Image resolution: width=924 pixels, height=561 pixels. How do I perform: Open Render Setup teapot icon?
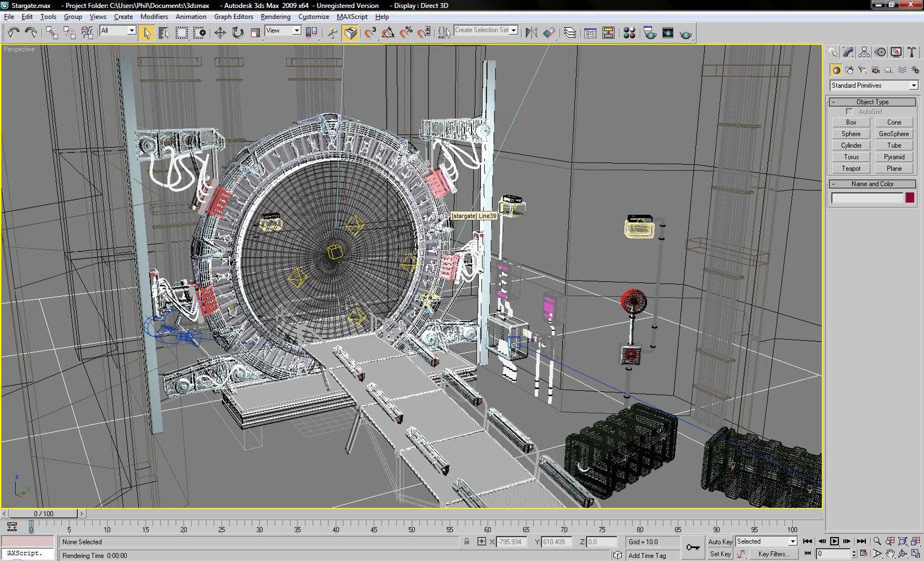click(649, 33)
